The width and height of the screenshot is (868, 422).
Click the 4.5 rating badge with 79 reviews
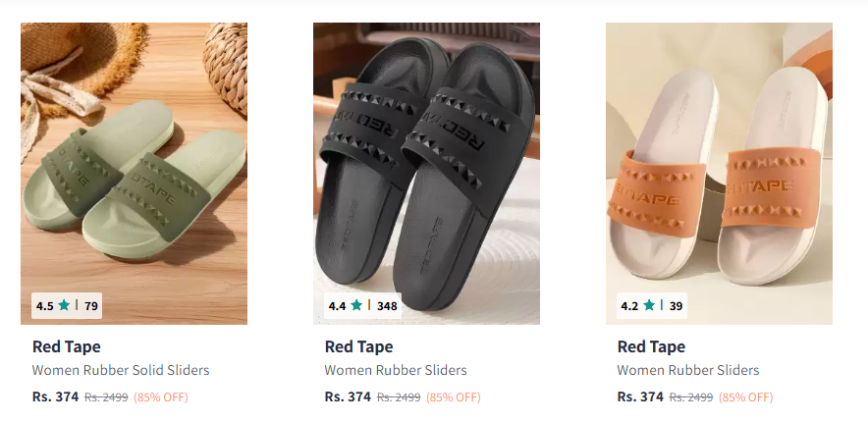67,305
